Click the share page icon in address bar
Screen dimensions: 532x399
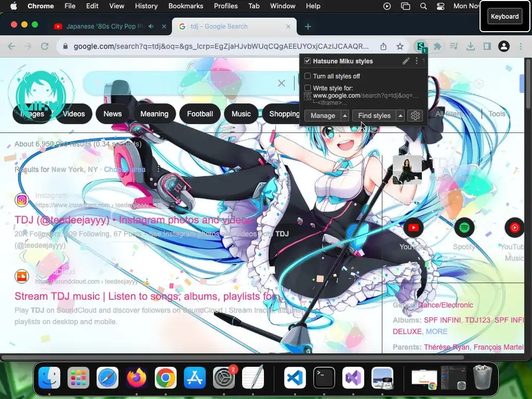tap(383, 46)
